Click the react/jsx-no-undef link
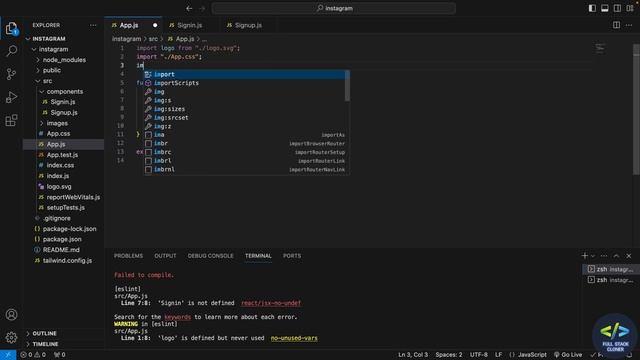Image resolution: width=640 pixels, height=360 pixels. click(271, 303)
